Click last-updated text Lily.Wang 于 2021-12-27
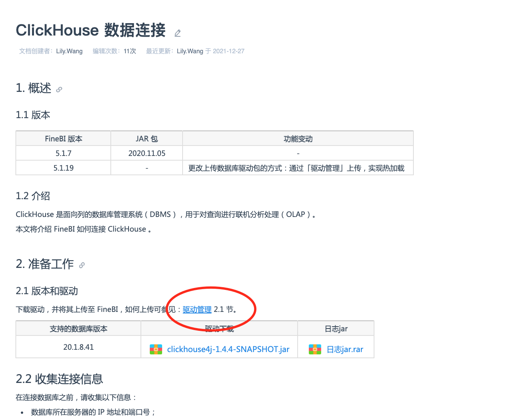The width and height of the screenshot is (508, 420). coord(210,51)
